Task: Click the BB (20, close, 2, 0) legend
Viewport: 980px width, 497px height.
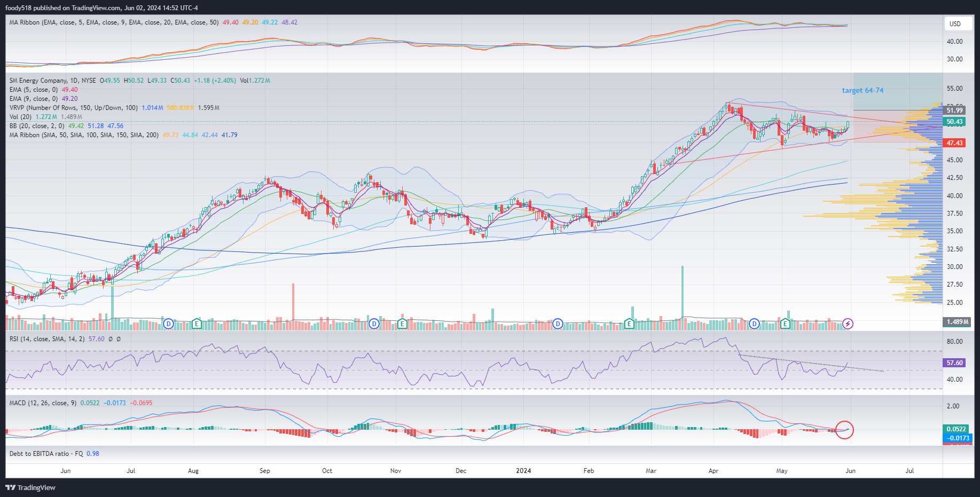Action: (x=37, y=126)
